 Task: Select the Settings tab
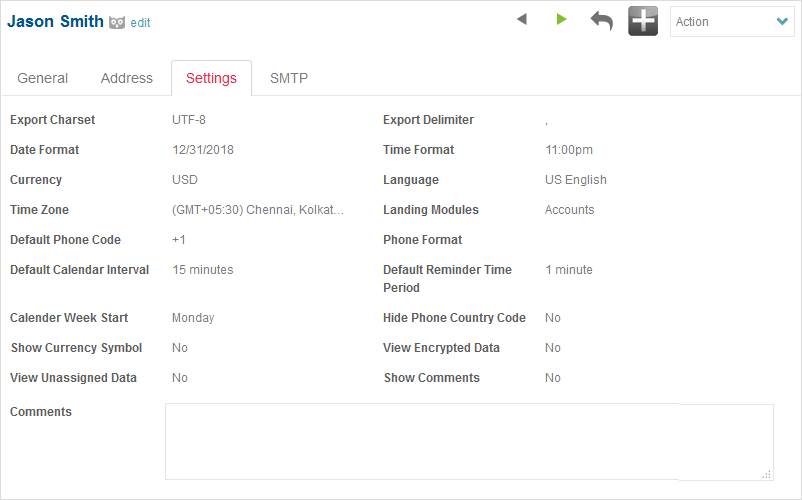point(211,78)
